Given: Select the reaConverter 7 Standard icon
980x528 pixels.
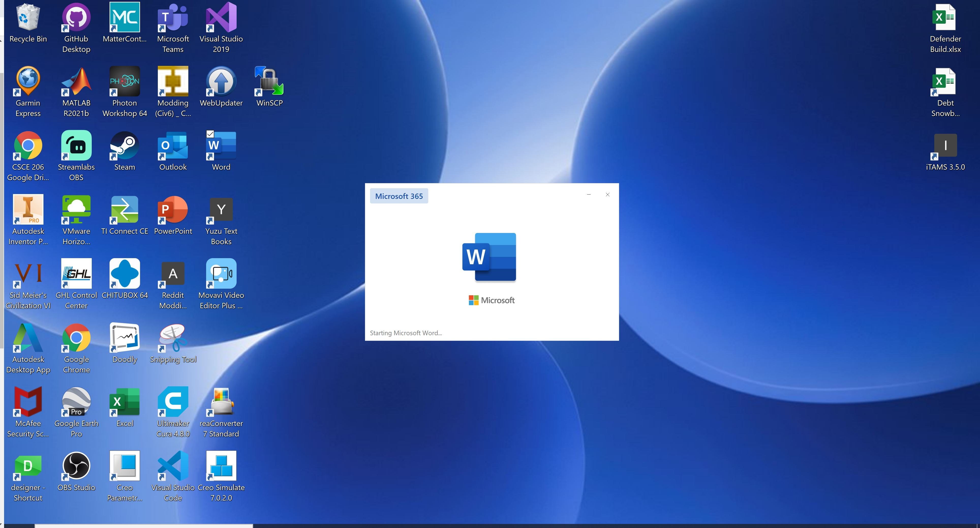Looking at the screenshot, I should pos(221,402).
